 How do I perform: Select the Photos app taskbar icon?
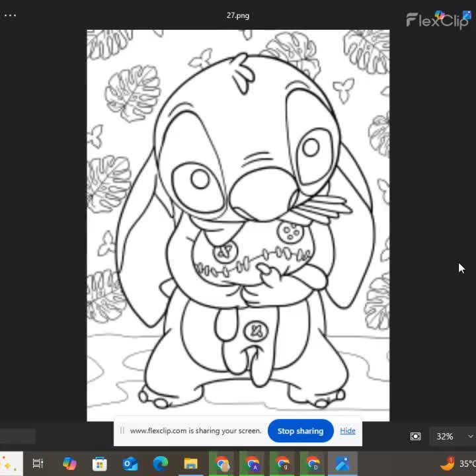[x=342, y=463]
